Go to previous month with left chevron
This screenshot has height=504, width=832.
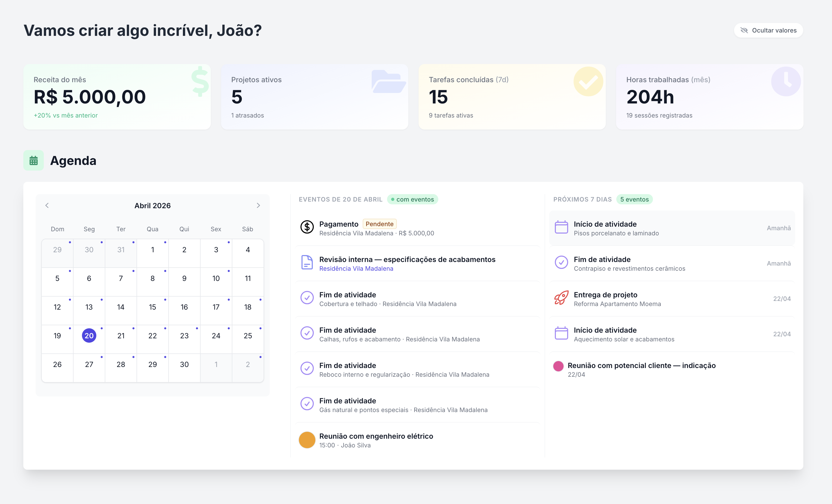point(47,205)
